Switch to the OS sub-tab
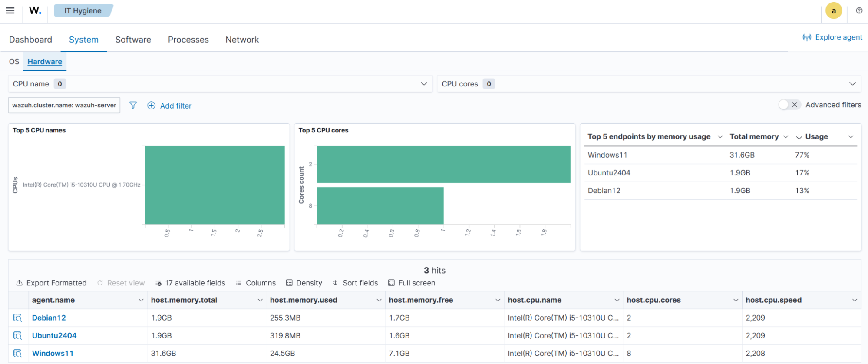868x364 pixels. tap(14, 62)
